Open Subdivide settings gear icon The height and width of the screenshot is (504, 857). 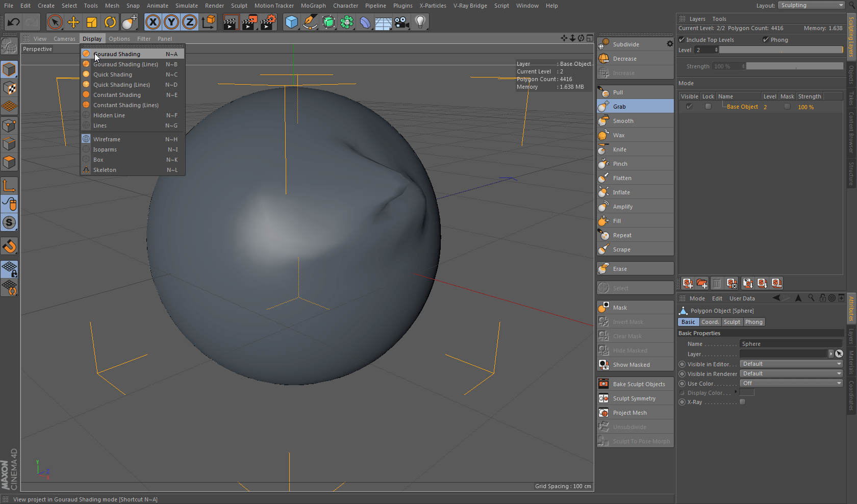click(x=670, y=44)
